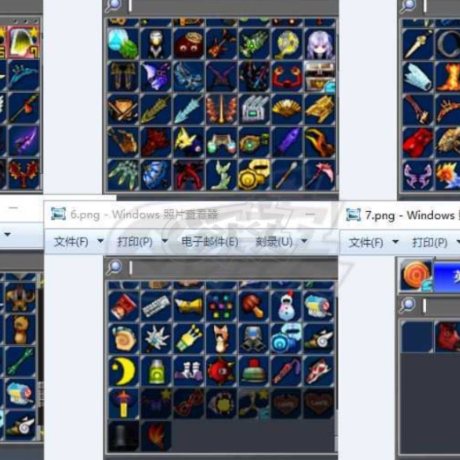Click magnifier search icon above upper middle grid

coord(113,6)
